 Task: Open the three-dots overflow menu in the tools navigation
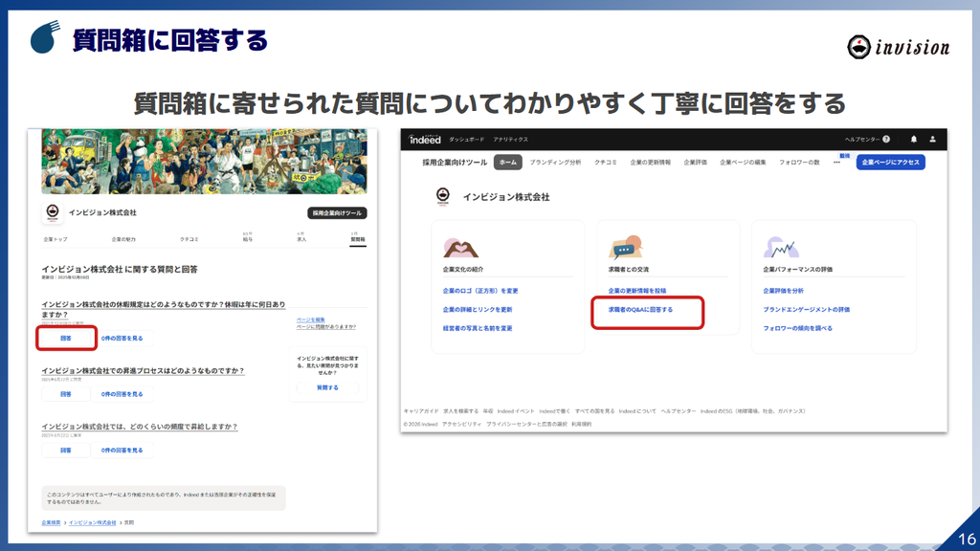(836, 163)
